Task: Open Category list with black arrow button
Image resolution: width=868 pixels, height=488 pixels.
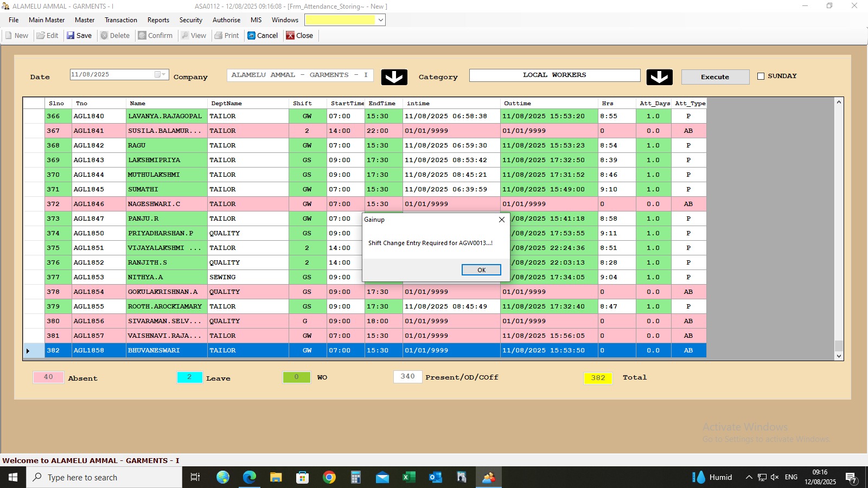Action: [659, 77]
